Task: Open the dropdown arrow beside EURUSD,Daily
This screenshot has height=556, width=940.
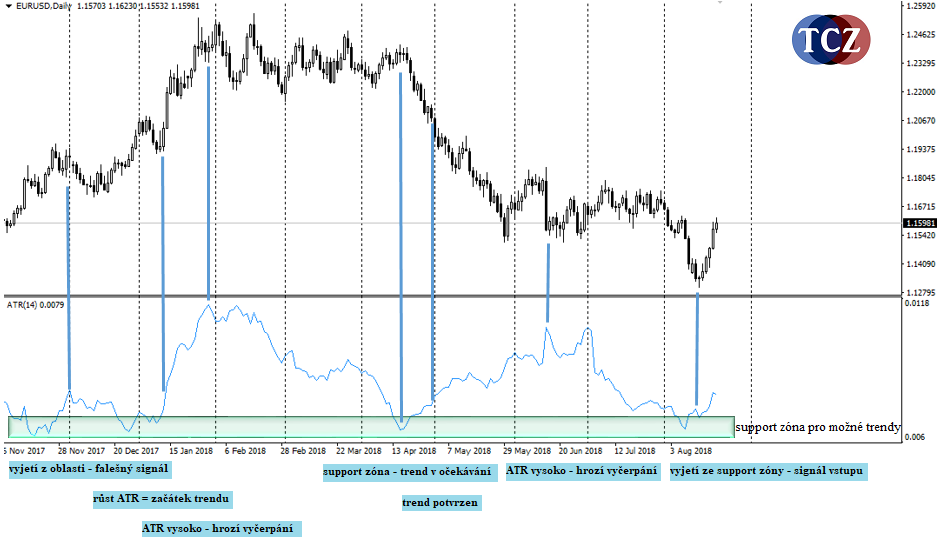Action: point(9,8)
